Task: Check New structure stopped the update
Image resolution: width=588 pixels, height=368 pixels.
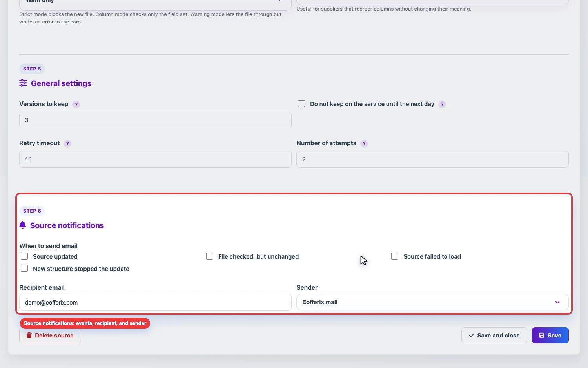Action: click(x=24, y=268)
